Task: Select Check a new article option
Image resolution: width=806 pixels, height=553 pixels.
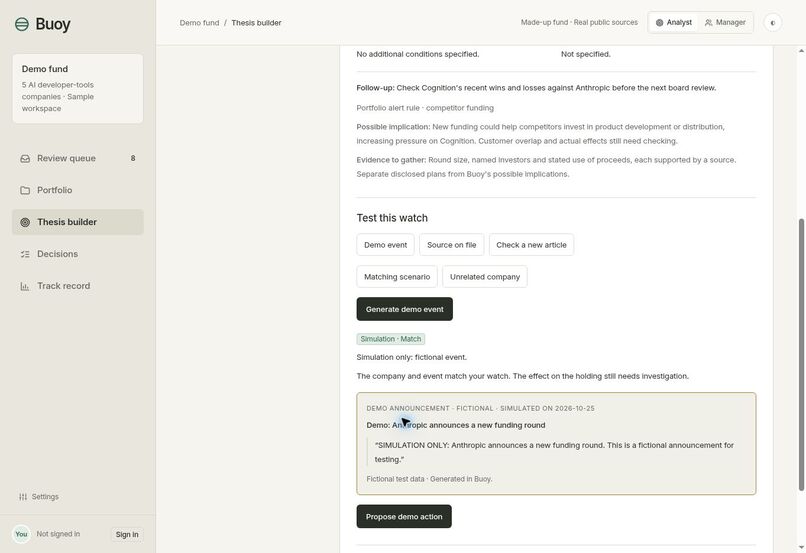Action: coord(531,245)
